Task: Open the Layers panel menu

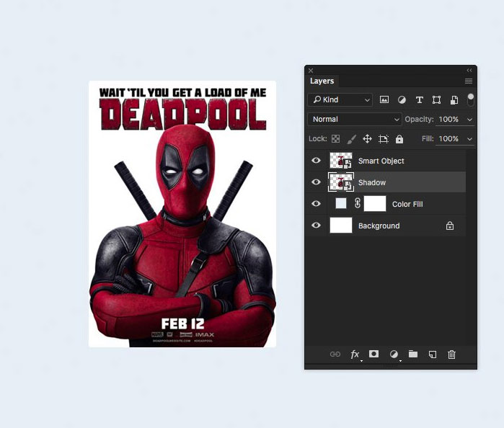Action: point(469,81)
